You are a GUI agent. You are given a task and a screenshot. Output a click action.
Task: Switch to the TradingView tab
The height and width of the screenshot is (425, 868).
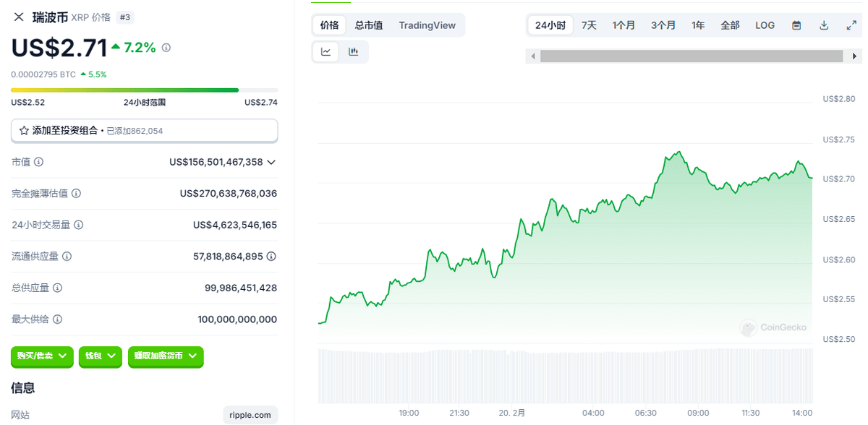coord(427,25)
